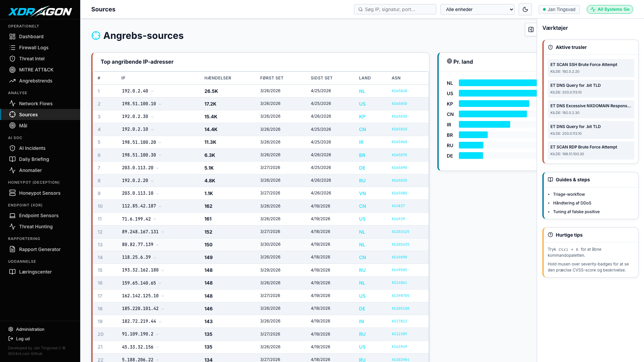644x362 pixels.
Task: Sort table by HÆNDELSER column header
Action: click(218, 78)
